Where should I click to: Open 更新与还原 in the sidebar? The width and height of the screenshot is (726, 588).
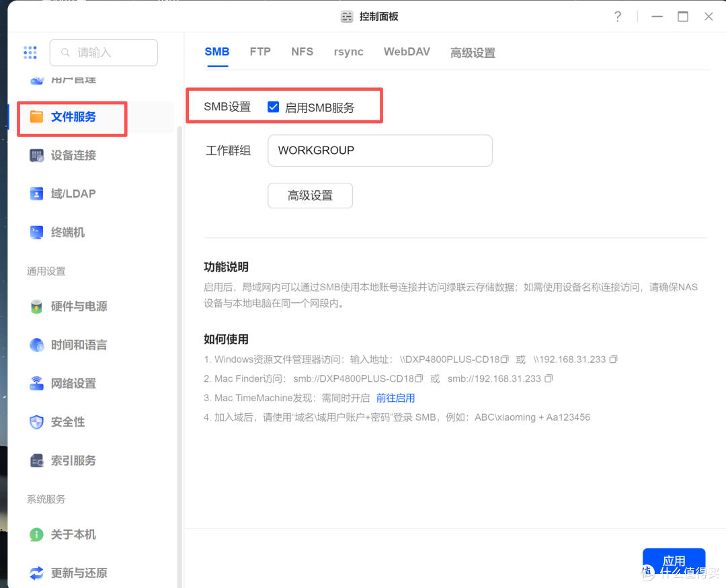click(79, 573)
